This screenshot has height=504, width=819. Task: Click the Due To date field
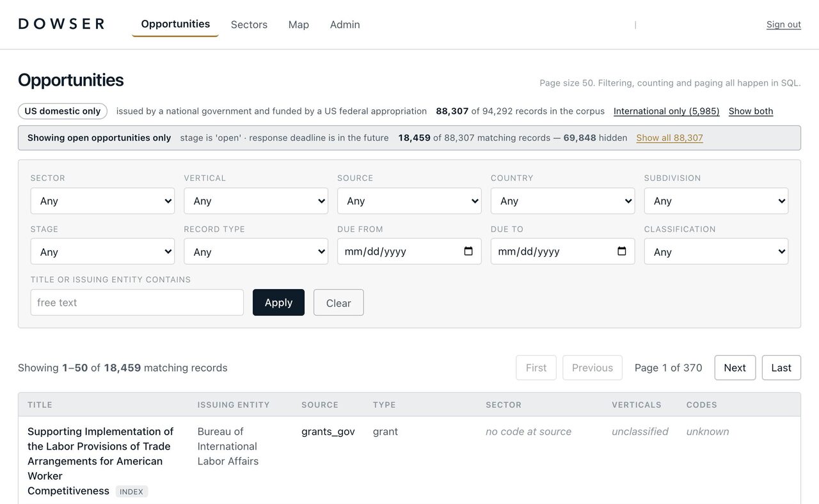click(563, 251)
